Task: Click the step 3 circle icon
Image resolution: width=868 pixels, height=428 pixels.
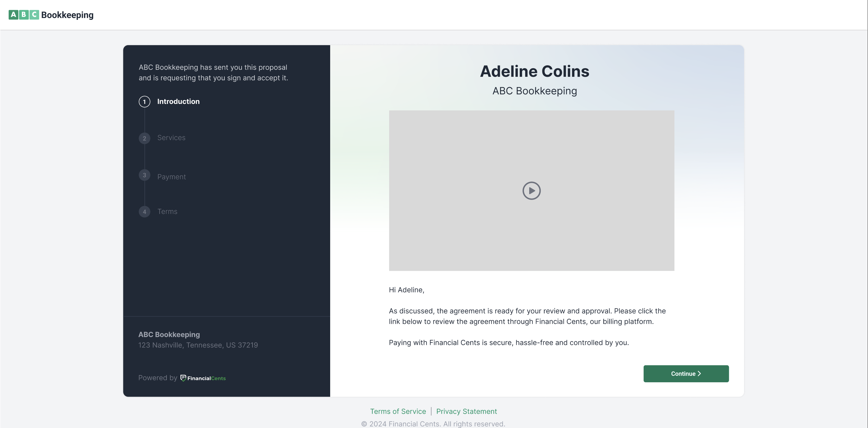Action: click(x=145, y=175)
